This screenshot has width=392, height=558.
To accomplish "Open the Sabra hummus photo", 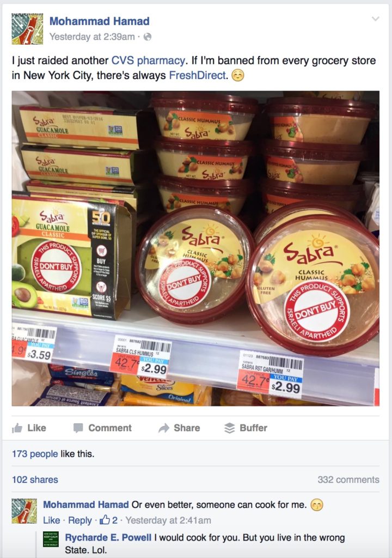I will (x=195, y=248).
